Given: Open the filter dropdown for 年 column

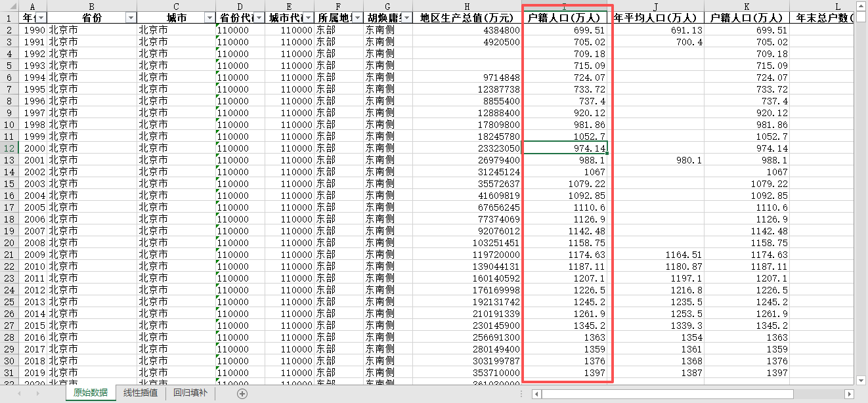Looking at the screenshot, I should point(41,18).
